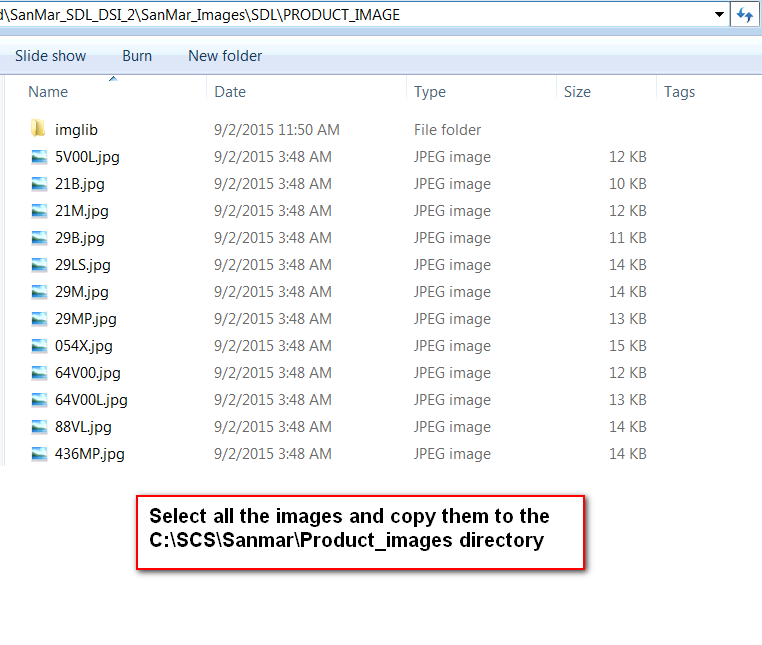
Task: Click the imglib folder icon
Action: point(39,129)
